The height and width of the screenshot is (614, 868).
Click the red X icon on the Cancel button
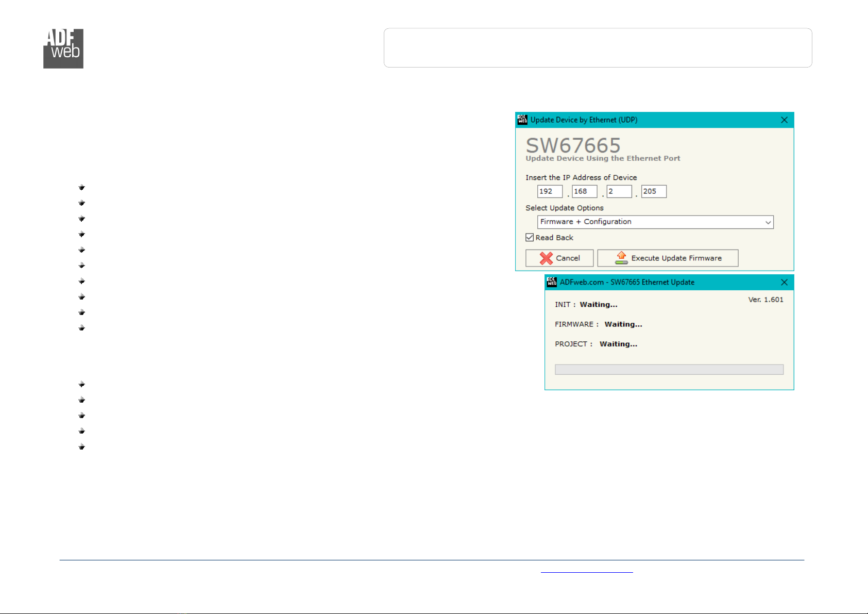point(546,258)
